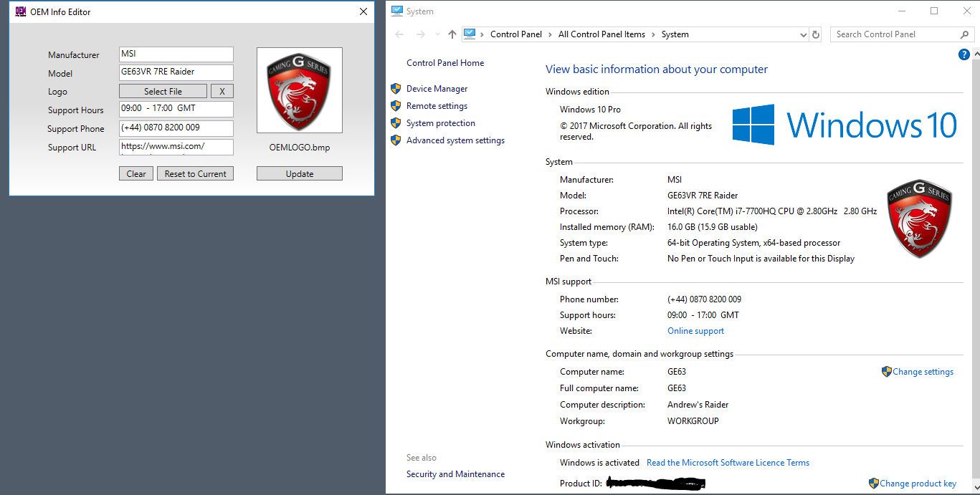Select All Control Panel Items breadcrumb
The image size is (980, 495).
(601, 34)
